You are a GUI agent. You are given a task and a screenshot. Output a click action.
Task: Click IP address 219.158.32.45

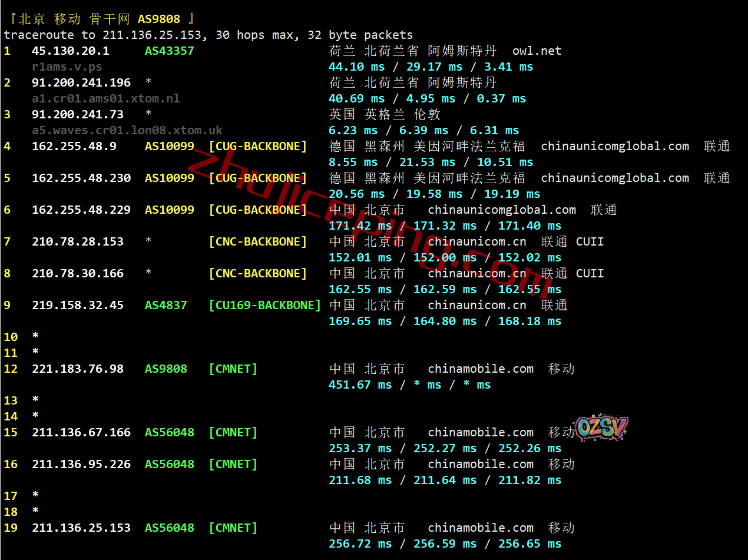77,306
